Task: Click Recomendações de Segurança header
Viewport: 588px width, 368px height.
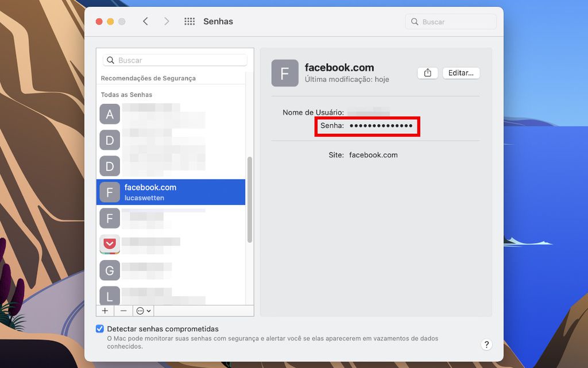Action: pos(148,78)
